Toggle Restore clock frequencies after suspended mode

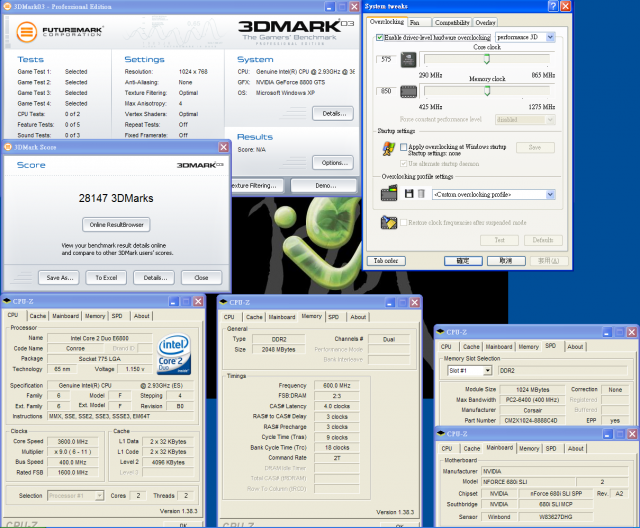[x=404, y=222]
